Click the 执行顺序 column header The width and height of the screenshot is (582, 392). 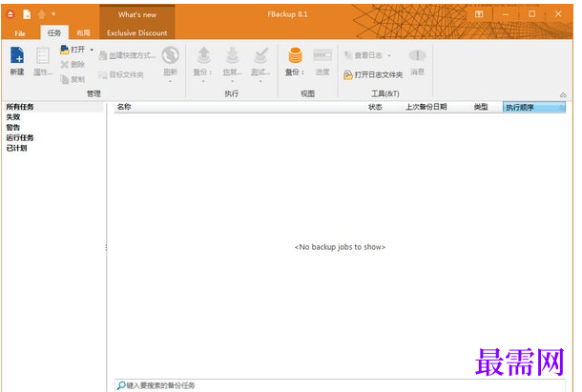coord(534,107)
